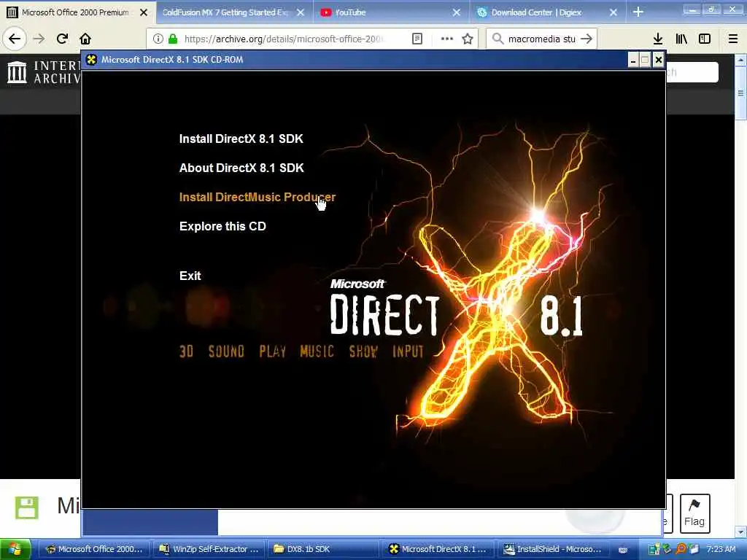Click the green floppy disk software icon
Viewport: 747px width, 560px height.
pos(27,507)
